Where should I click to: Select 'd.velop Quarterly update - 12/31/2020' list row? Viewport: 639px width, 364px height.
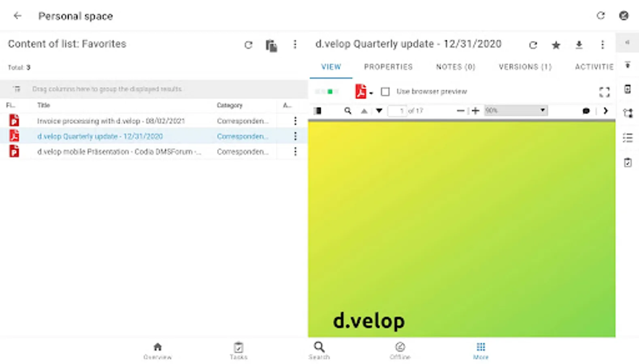click(154, 136)
